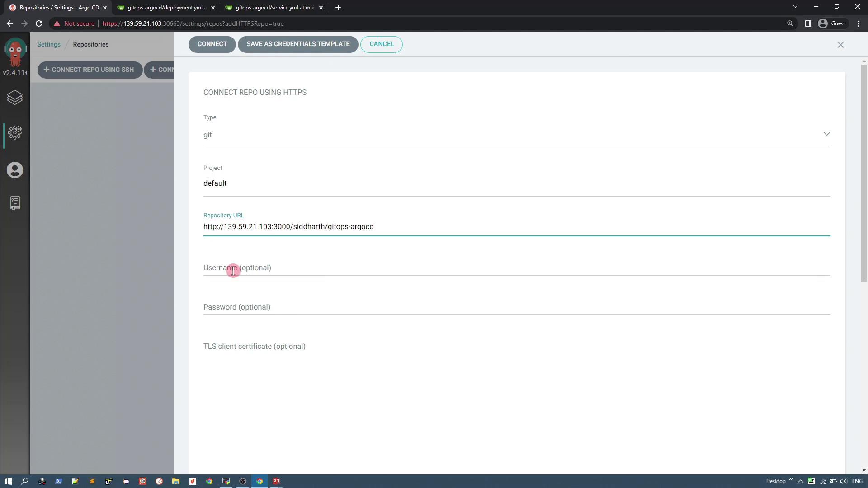Switch to gitops-argocd/deployment.yml tab
868x488 pixels.
tap(165, 8)
